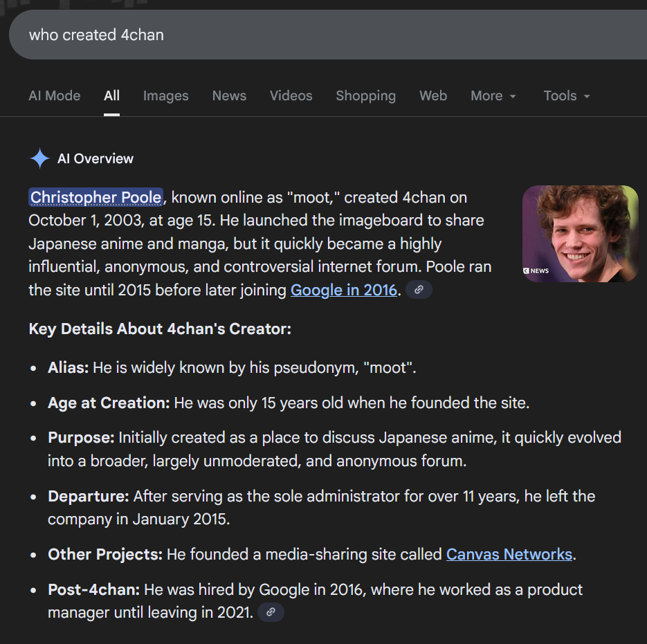Click the search box with '4chan' query
This screenshot has width=647, height=644.
point(328,35)
